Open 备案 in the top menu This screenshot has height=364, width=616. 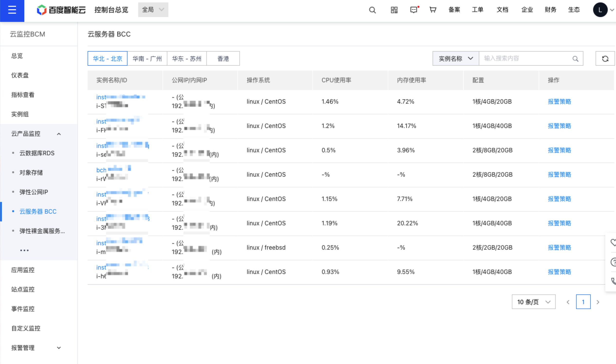[454, 10]
